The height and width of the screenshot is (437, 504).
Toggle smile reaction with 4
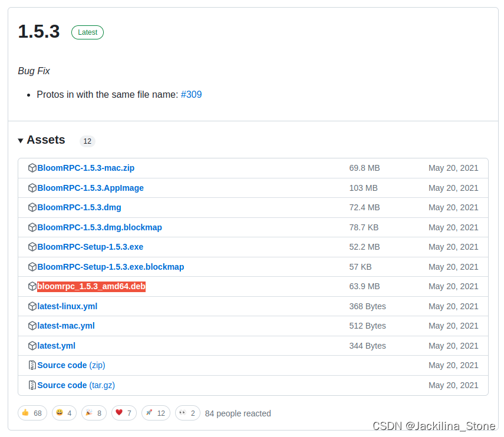64,413
